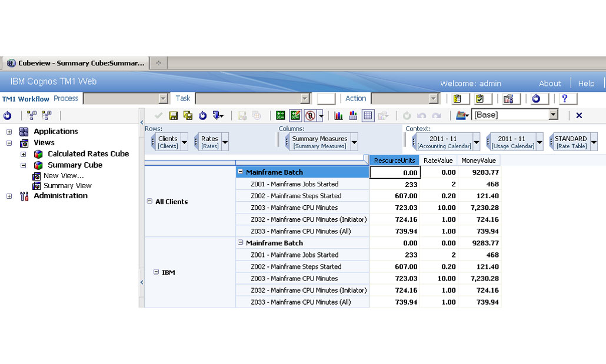Collapse the IBM row group
The image size is (606, 364).
click(156, 272)
